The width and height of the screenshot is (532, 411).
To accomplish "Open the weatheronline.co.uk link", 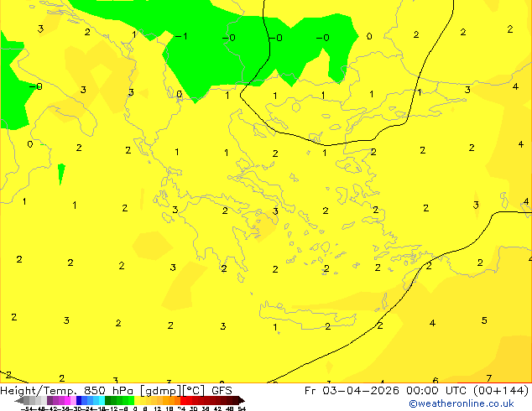I will [462, 403].
